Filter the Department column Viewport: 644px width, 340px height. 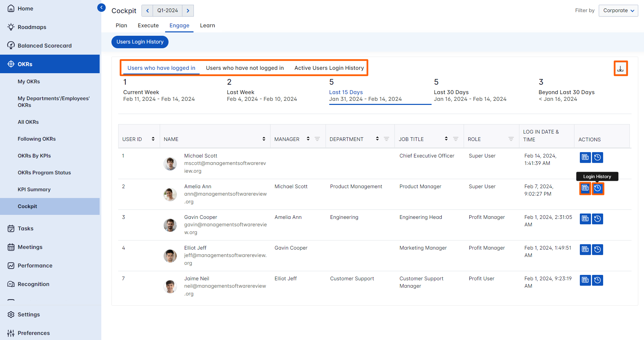(x=386, y=139)
